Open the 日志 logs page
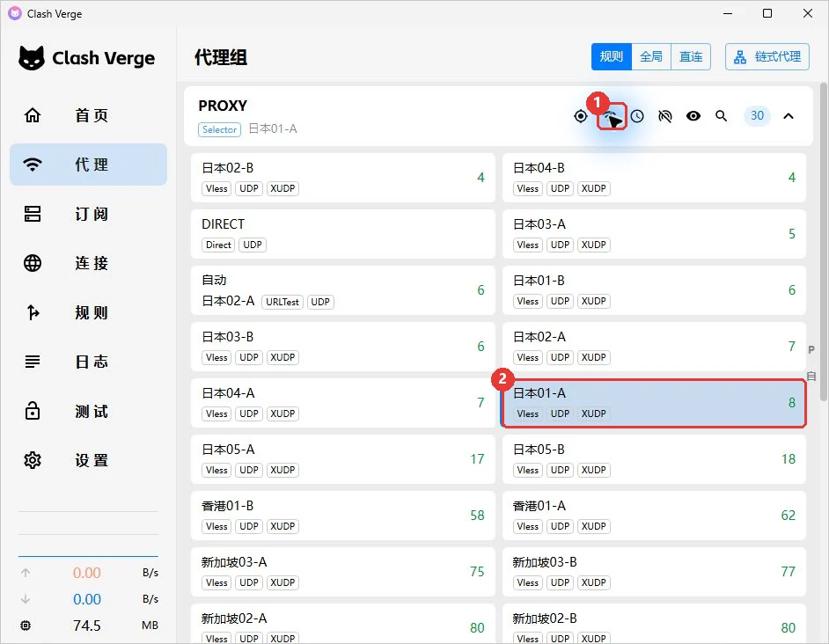This screenshot has height=644, width=829. [88, 362]
